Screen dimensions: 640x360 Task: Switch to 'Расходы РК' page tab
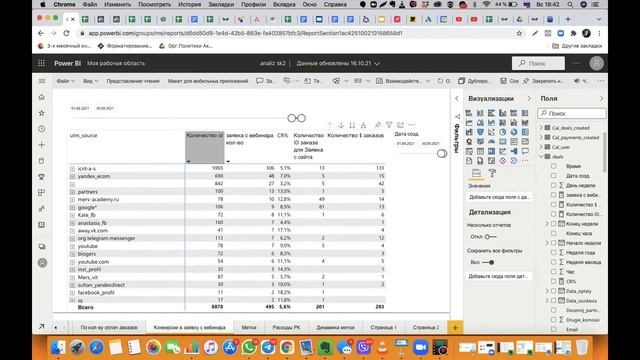click(x=286, y=327)
